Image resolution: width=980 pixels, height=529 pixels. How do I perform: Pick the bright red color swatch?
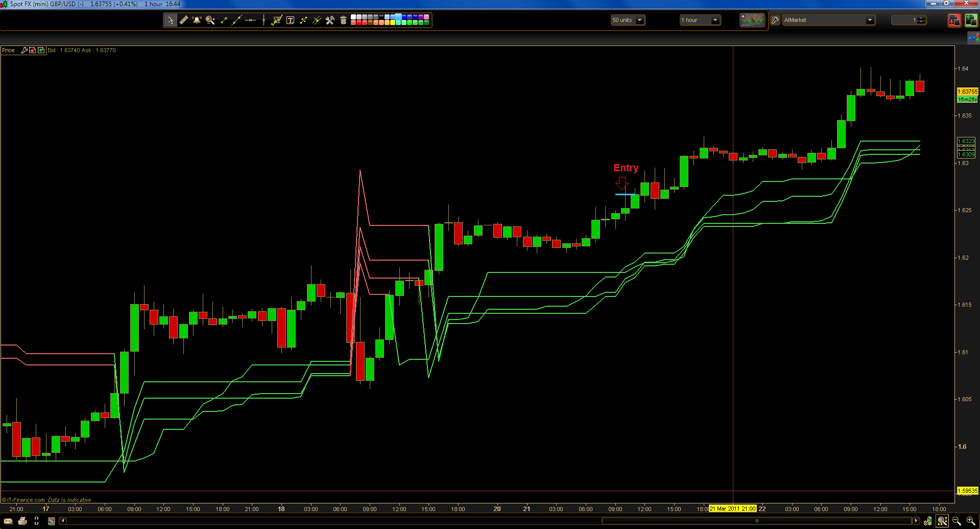coord(359,22)
